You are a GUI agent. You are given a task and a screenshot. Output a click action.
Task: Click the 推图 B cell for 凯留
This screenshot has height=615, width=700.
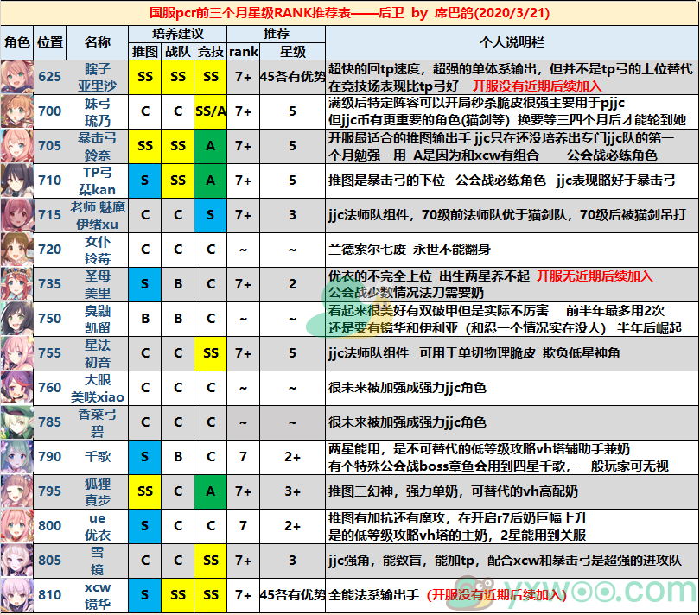(144, 319)
